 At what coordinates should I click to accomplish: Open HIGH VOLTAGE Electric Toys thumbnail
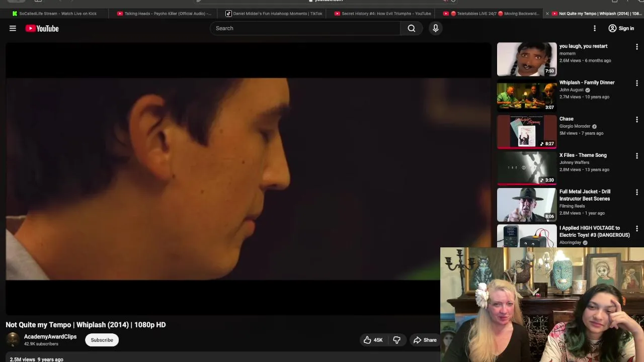pos(527,236)
